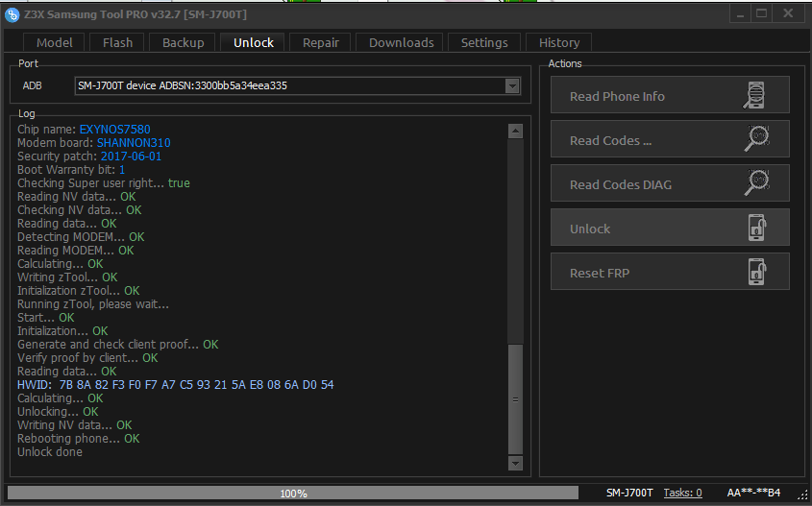Click the Generate and check client proof line

coord(118,345)
